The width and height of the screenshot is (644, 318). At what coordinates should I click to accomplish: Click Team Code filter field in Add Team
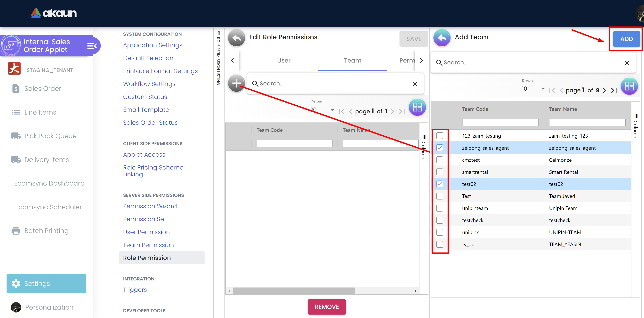pyautogui.click(x=500, y=123)
